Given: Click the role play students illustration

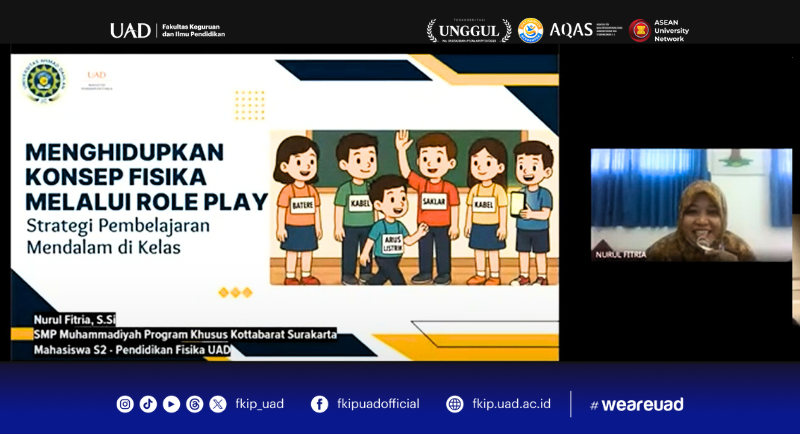Looking at the screenshot, I should click(x=413, y=208).
